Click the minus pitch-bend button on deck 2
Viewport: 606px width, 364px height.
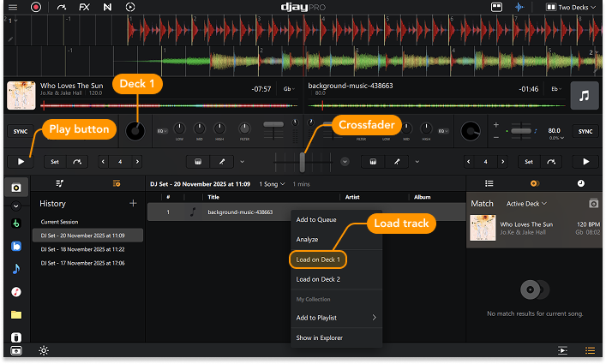[495, 137]
